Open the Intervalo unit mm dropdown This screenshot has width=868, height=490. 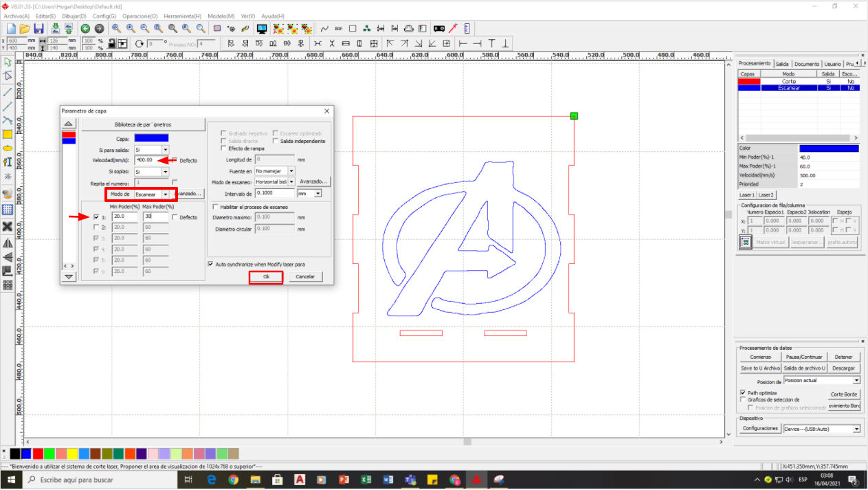pyautogui.click(x=318, y=194)
